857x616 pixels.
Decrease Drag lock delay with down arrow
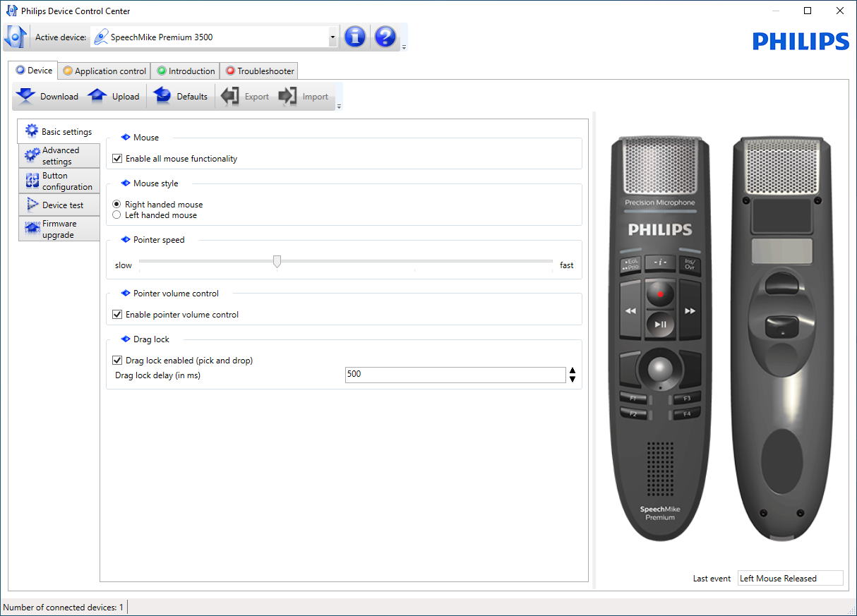coord(573,379)
